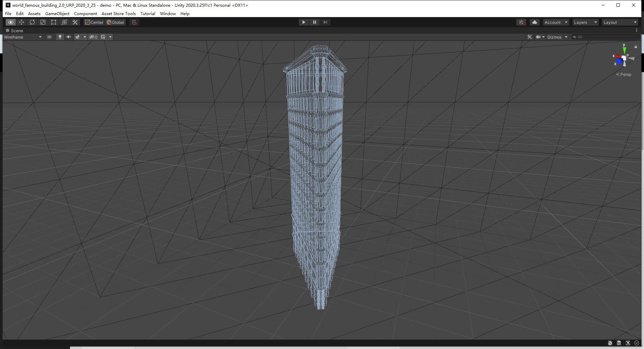This screenshot has height=349, width=644.
Task: Toggle handle rotation with the Global button
Action: tap(115, 22)
